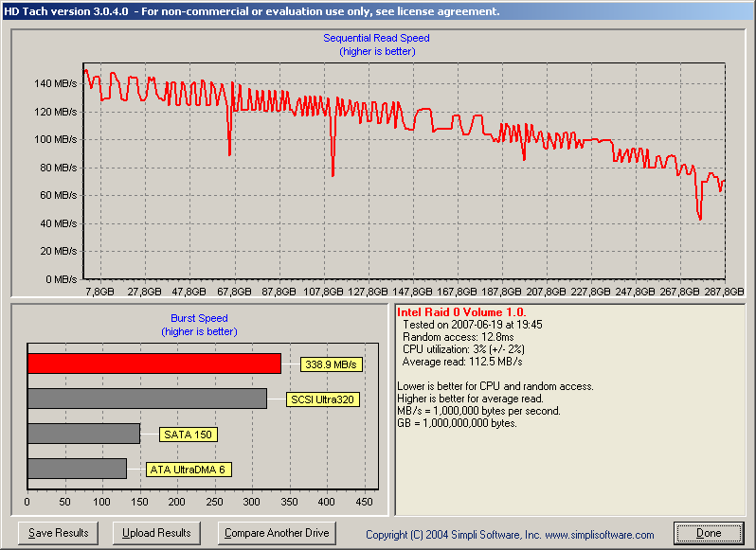Click the Save Results button
Image resolution: width=756 pixels, height=550 pixels.
point(59,533)
